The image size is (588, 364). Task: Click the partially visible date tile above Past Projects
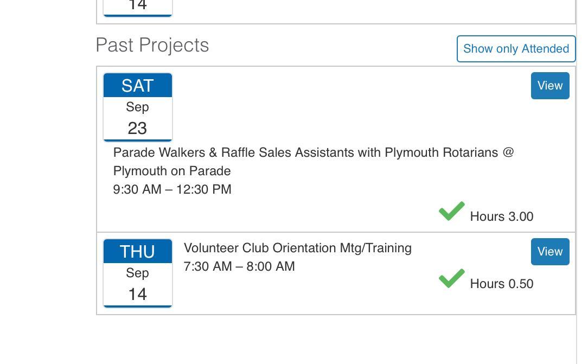tap(138, 8)
